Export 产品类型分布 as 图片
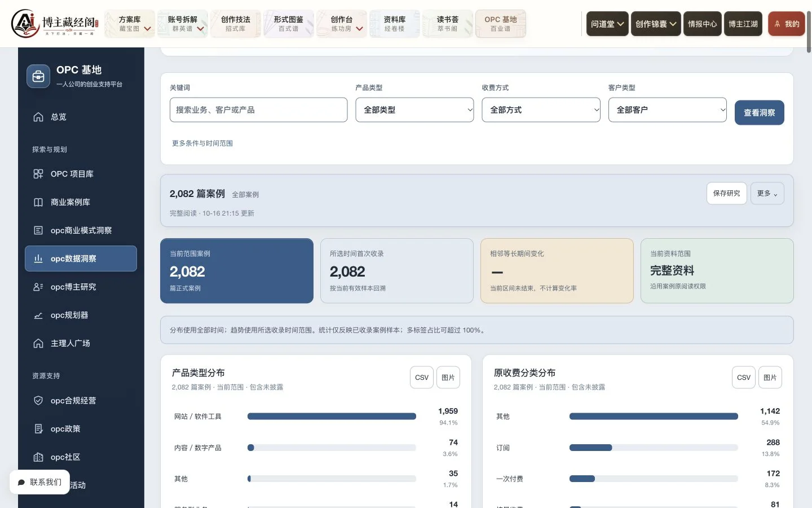812x508 pixels. [x=448, y=378]
